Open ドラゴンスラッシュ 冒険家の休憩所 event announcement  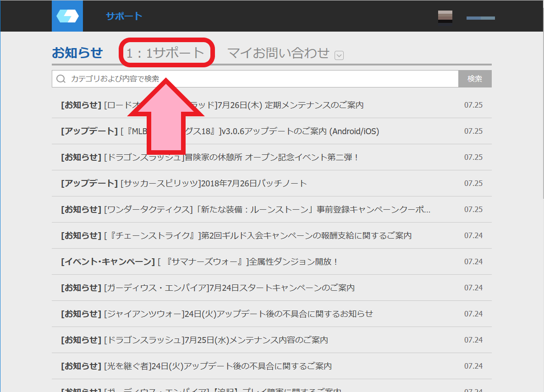point(206,157)
